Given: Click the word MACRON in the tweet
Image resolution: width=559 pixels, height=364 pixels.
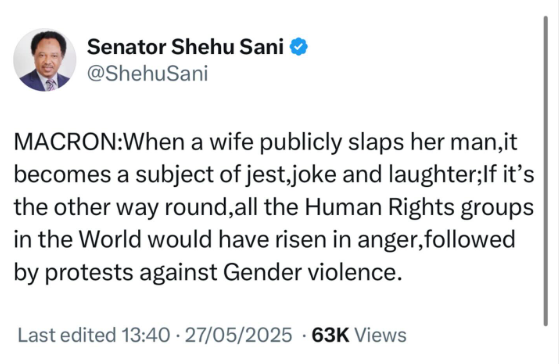Looking at the screenshot, I should [x=65, y=142].
